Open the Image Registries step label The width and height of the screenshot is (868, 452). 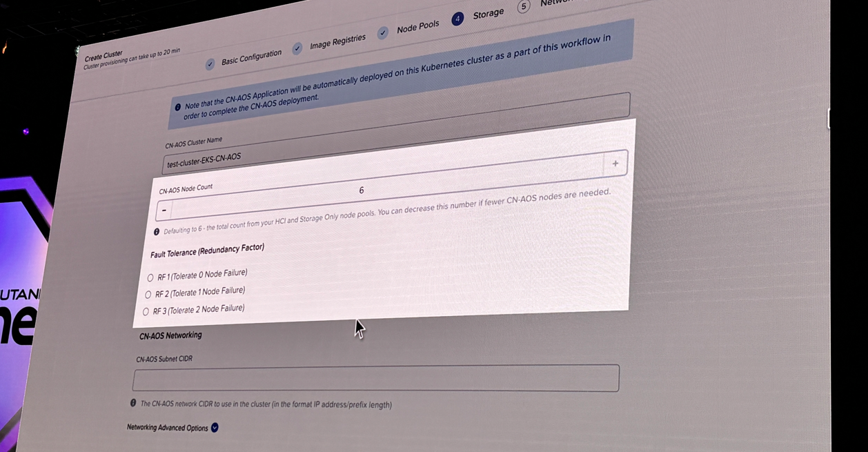tap(337, 43)
